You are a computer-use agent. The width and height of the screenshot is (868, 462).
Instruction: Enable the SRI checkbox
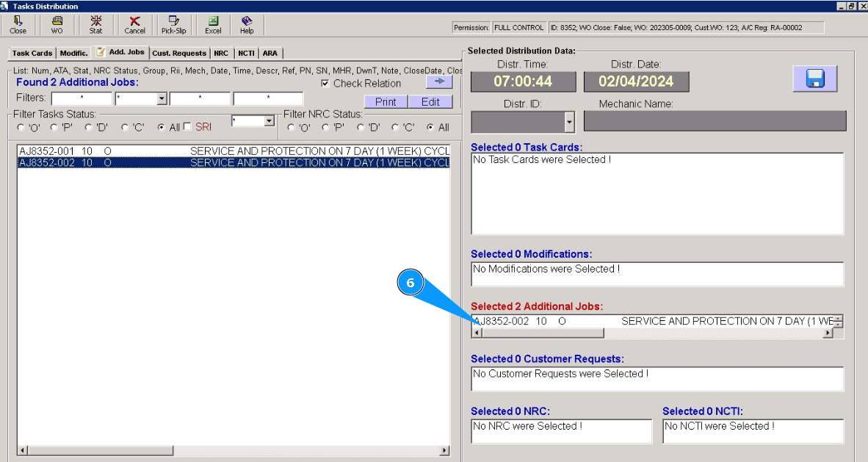tap(187, 126)
